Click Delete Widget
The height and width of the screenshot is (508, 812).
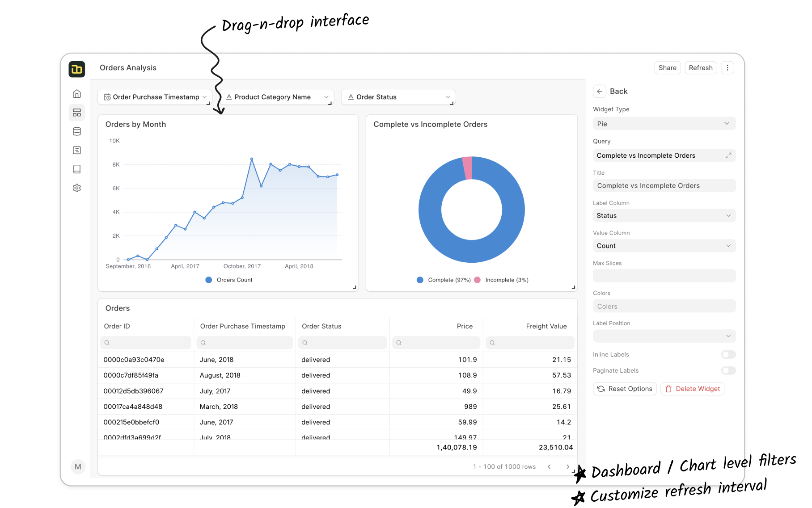click(x=692, y=389)
